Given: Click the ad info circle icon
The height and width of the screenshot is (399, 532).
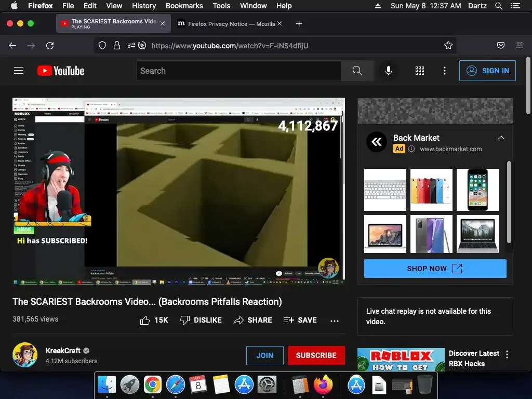Looking at the screenshot, I should click(x=411, y=149).
